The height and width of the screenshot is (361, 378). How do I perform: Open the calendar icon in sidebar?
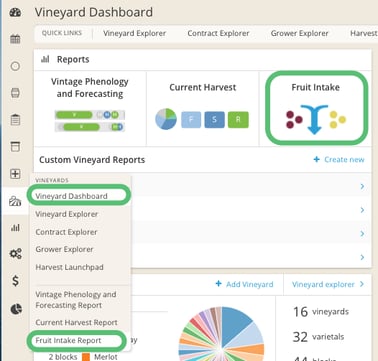click(15, 39)
